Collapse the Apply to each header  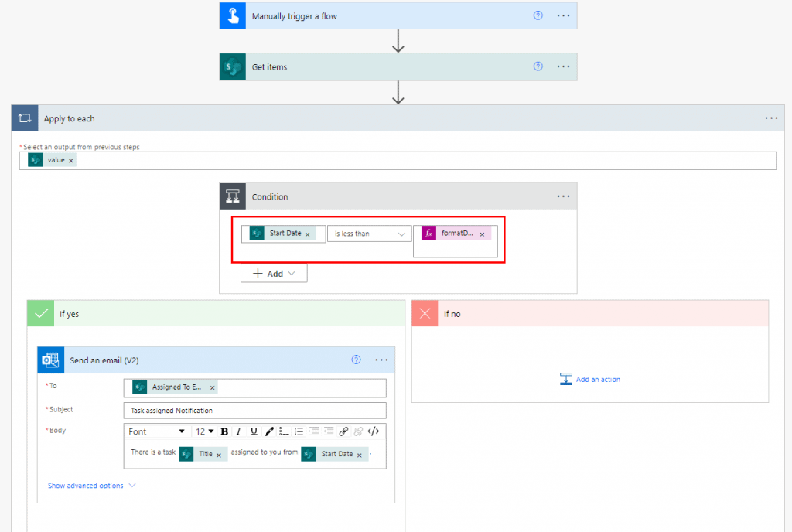coord(398,118)
